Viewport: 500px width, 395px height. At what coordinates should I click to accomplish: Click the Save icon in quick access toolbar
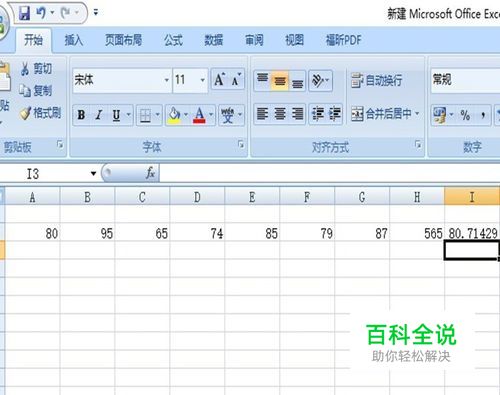click(x=24, y=13)
